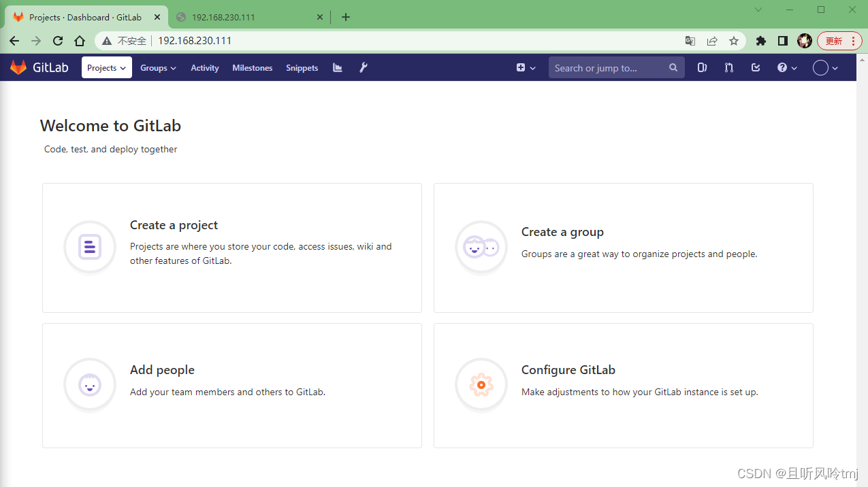Open browser extensions puzzle icon
Screen dimensions: 868x487
(x=761, y=41)
